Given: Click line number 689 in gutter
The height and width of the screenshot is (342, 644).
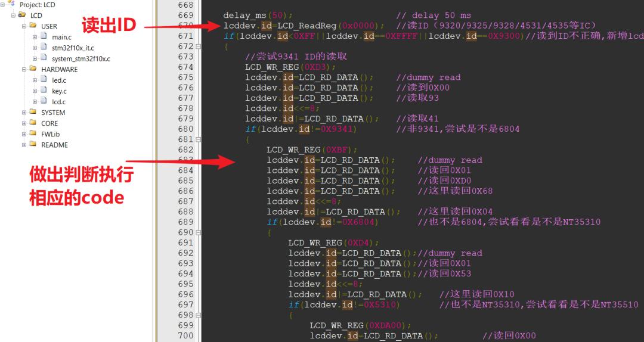Looking at the screenshot, I should (185, 222).
